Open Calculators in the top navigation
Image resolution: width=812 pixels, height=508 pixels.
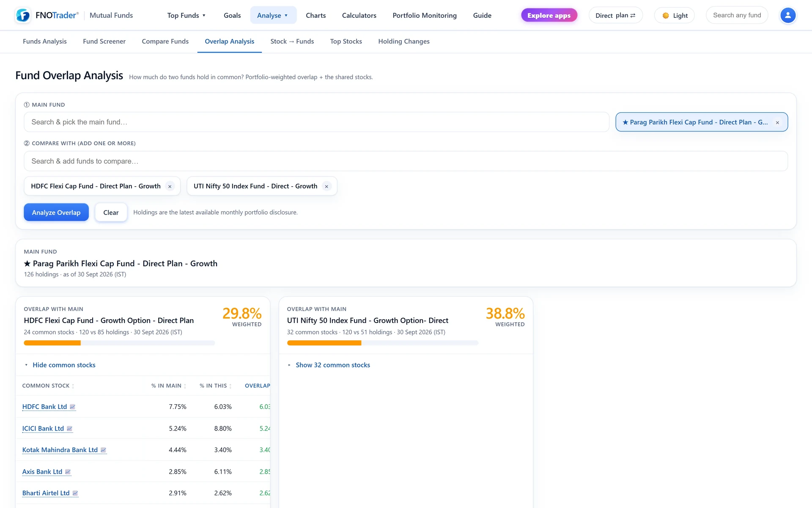(x=359, y=15)
